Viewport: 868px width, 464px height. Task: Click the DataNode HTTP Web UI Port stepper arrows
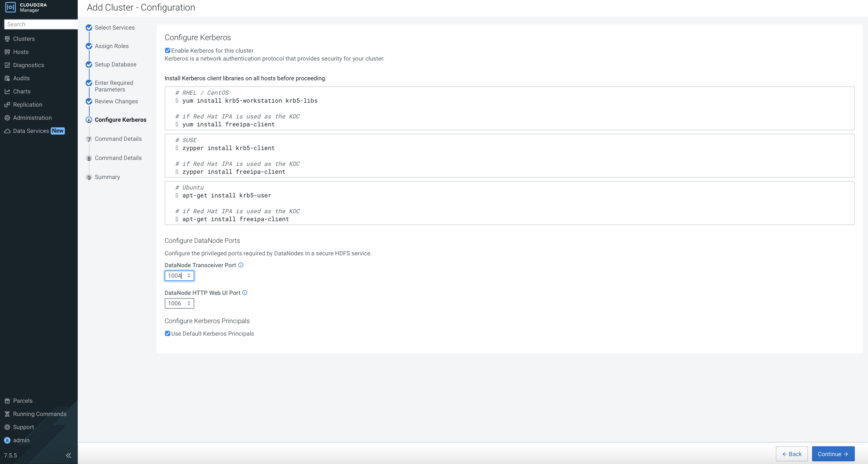tap(189, 303)
